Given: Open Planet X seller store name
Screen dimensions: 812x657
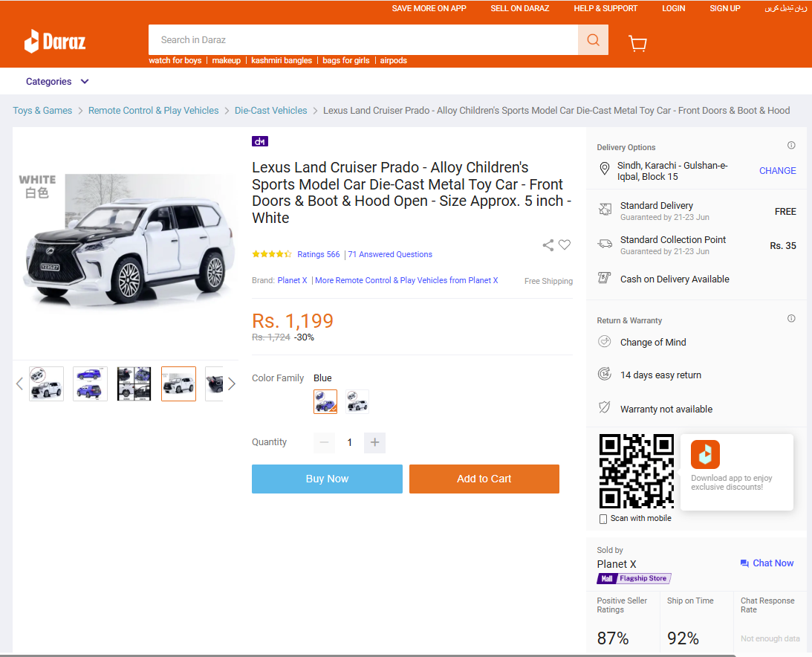Looking at the screenshot, I should 617,564.
